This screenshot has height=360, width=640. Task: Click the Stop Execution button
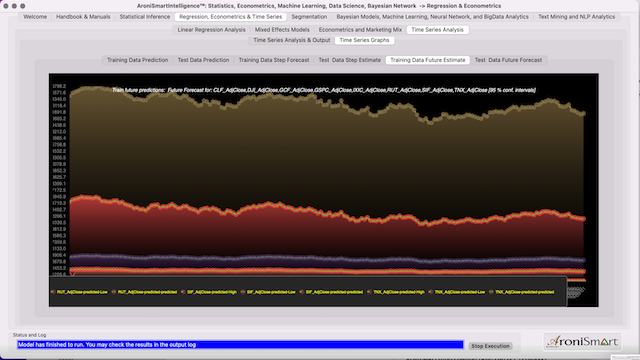coord(490,346)
